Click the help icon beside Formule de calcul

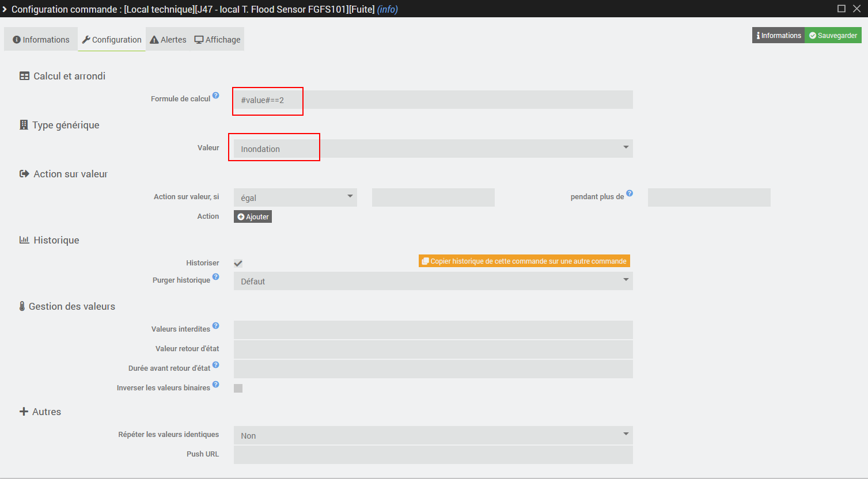[215, 96]
